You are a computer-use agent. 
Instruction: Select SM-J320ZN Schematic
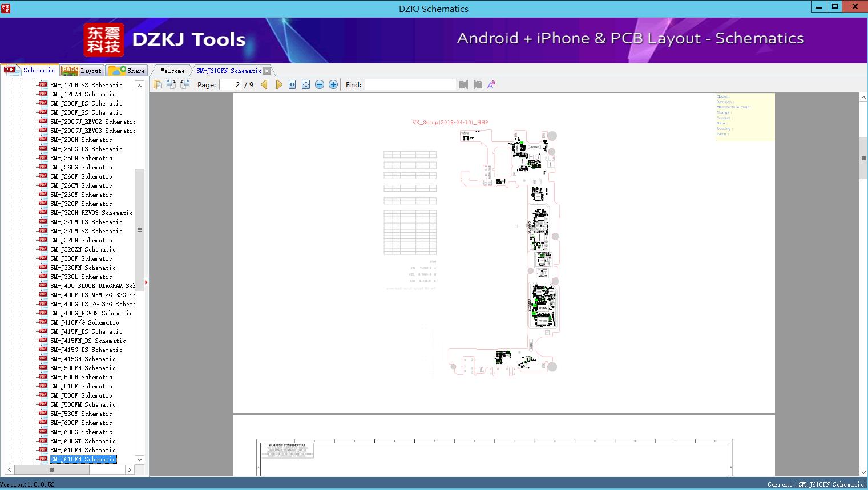click(83, 249)
